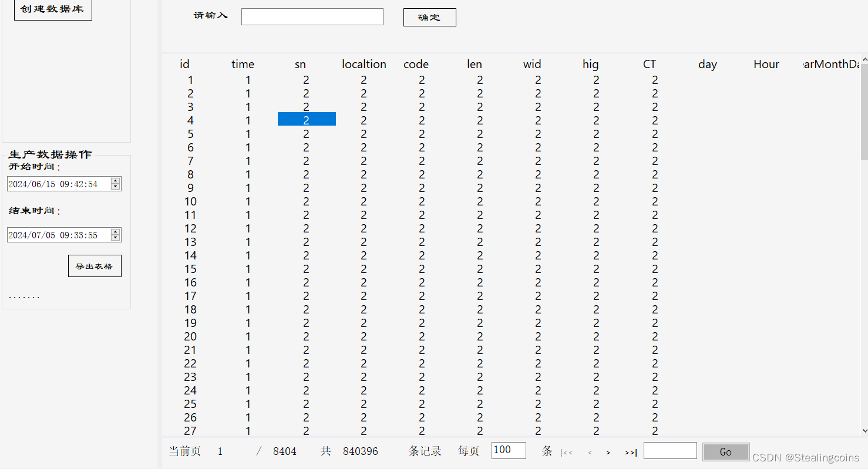Image resolution: width=868 pixels, height=469 pixels.
Task: Click the Go button to jump pages
Action: (726, 451)
